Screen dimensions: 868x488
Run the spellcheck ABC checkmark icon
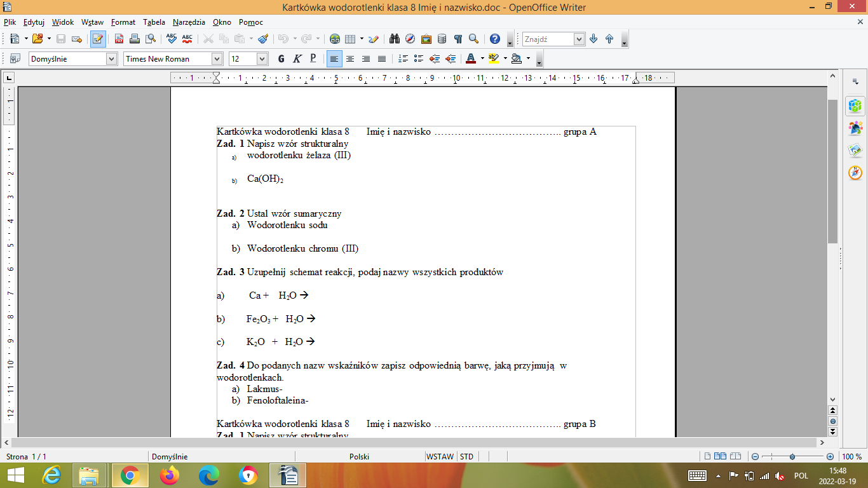[x=171, y=39]
